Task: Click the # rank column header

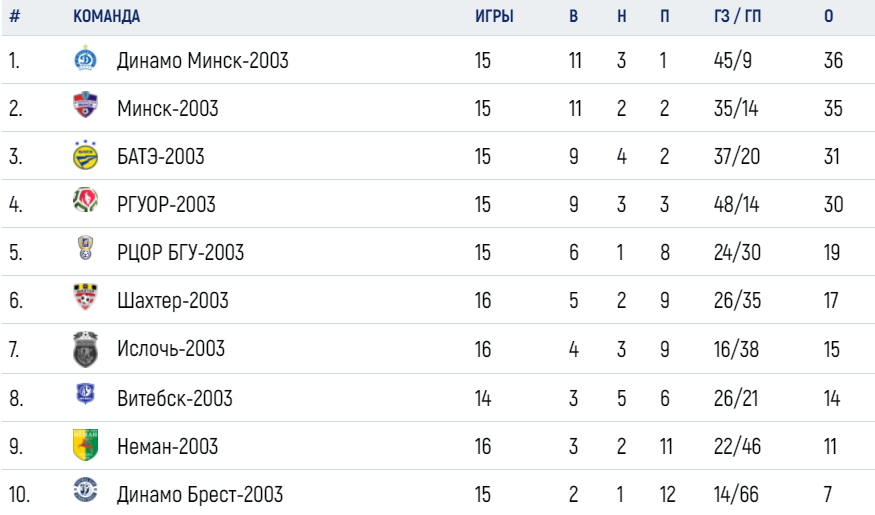Action: click(x=15, y=16)
